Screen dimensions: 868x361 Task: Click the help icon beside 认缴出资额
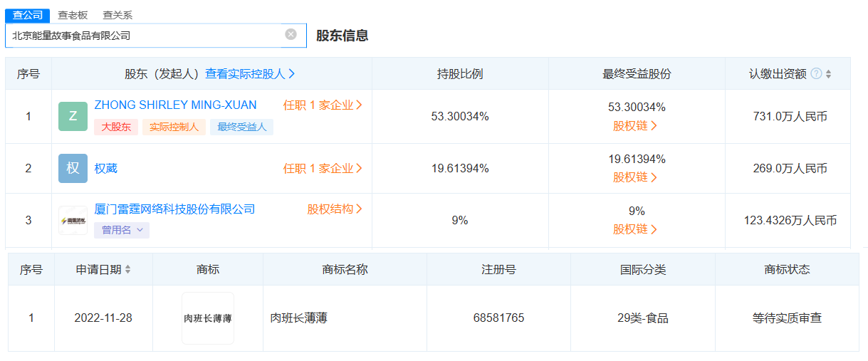coord(816,73)
